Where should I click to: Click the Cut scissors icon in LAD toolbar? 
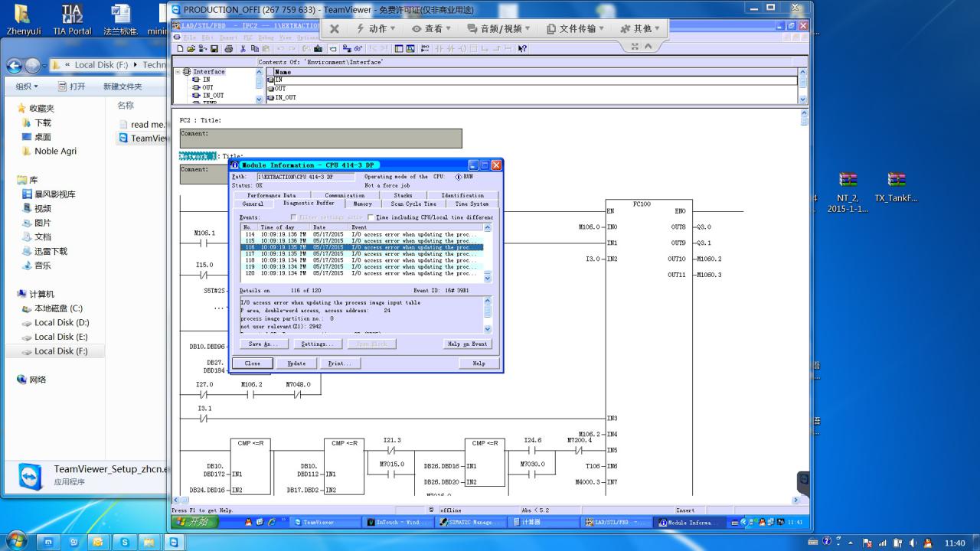point(243,48)
